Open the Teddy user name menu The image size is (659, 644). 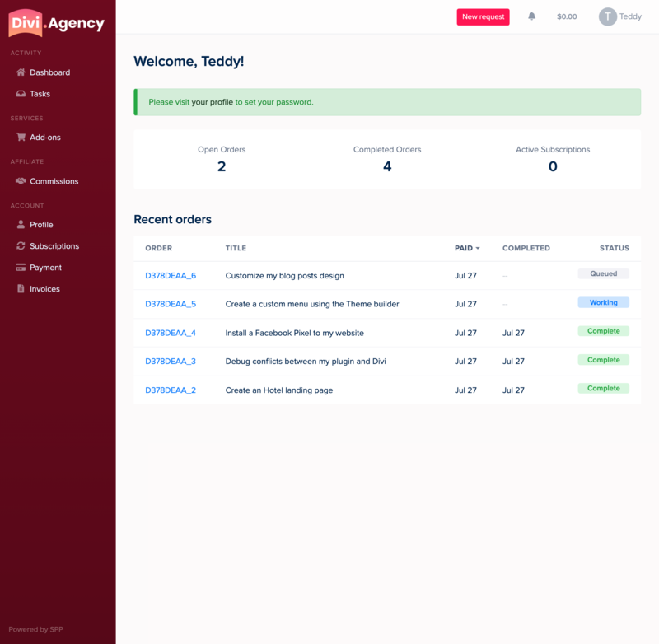tap(630, 16)
